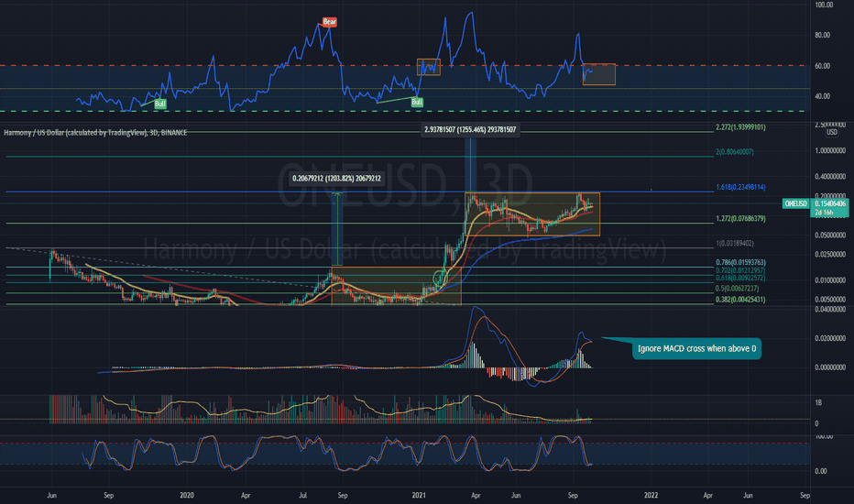Click the 0.02500000 price axis value
The height and width of the screenshot is (504, 854).
tap(830, 255)
